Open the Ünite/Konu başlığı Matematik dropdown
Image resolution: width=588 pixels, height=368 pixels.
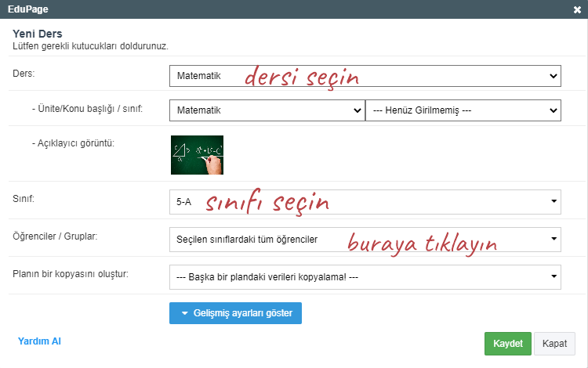pyautogui.click(x=267, y=110)
